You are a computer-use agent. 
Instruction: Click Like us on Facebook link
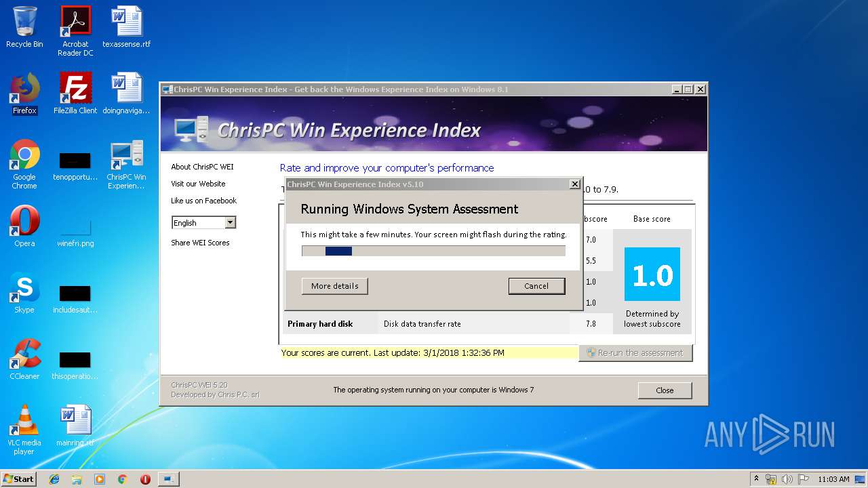click(203, 201)
